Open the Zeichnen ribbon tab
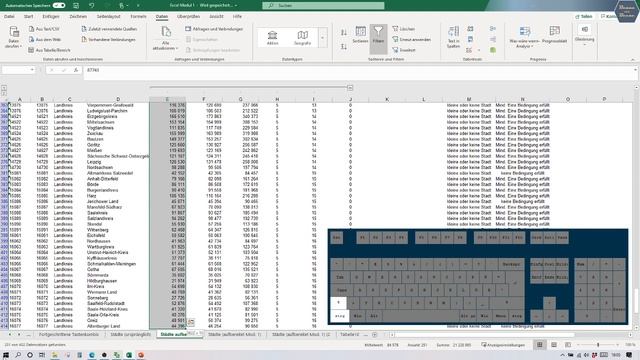Screen dimensions: 640x360 pyautogui.click(x=78, y=17)
